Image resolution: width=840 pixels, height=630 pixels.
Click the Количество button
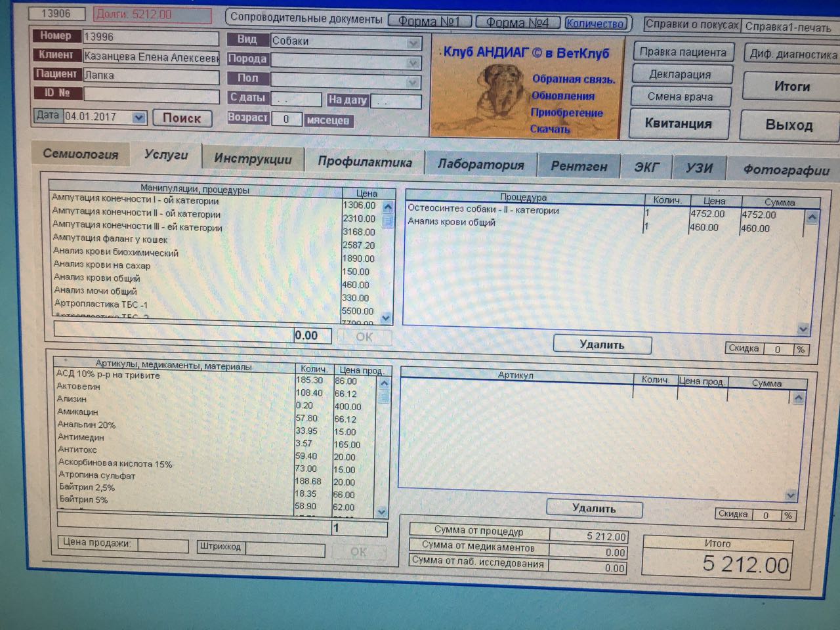click(x=595, y=24)
